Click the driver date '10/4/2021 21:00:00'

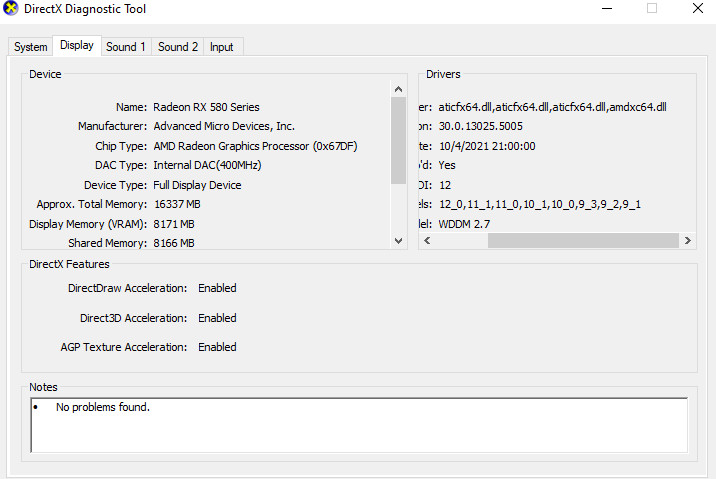click(x=487, y=146)
